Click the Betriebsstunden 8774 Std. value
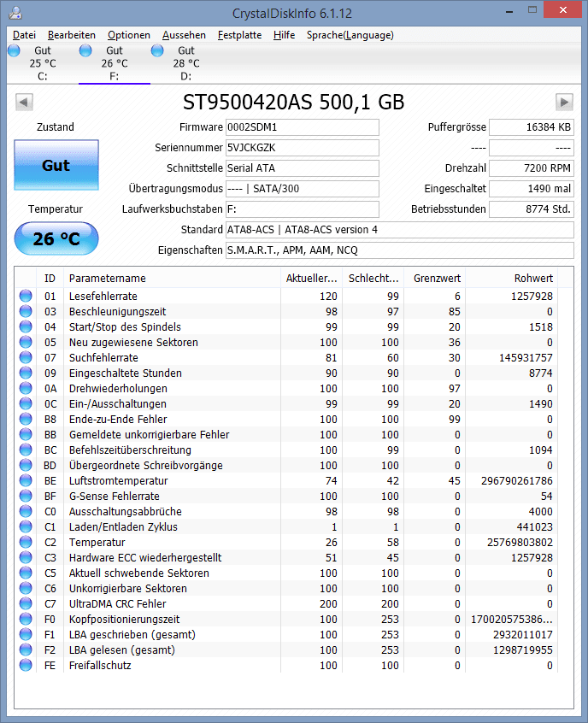Viewport: 588px width, 723px height. [532, 209]
